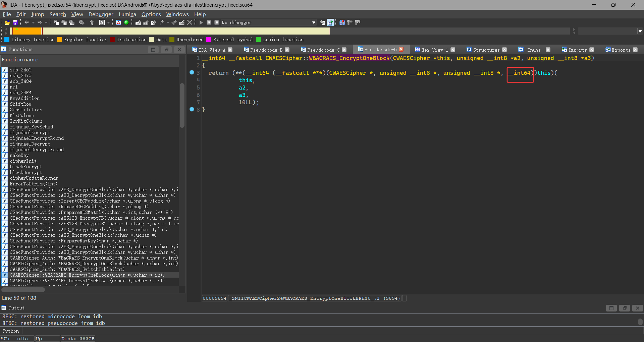Switch to the Pseudocode-C tab

(323, 50)
